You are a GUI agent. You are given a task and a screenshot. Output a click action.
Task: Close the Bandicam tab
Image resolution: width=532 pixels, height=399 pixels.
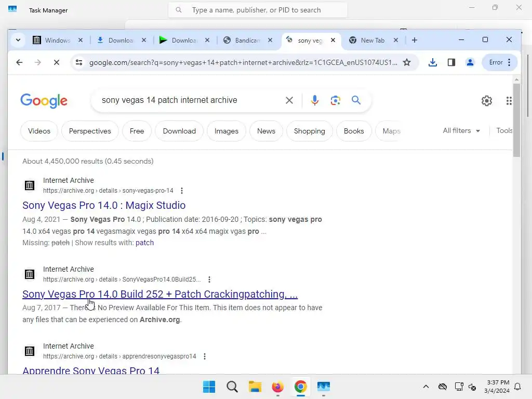pyautogui.click(x=270, y=40)
